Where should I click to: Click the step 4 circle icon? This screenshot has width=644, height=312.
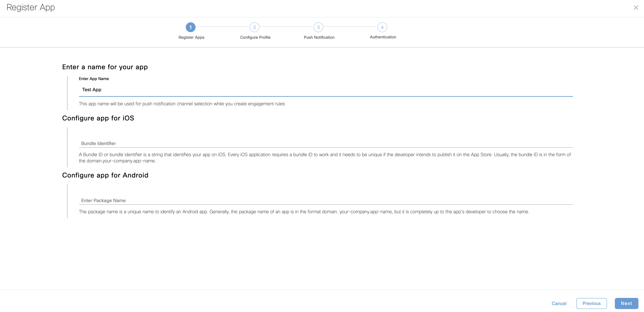[382, 27]
